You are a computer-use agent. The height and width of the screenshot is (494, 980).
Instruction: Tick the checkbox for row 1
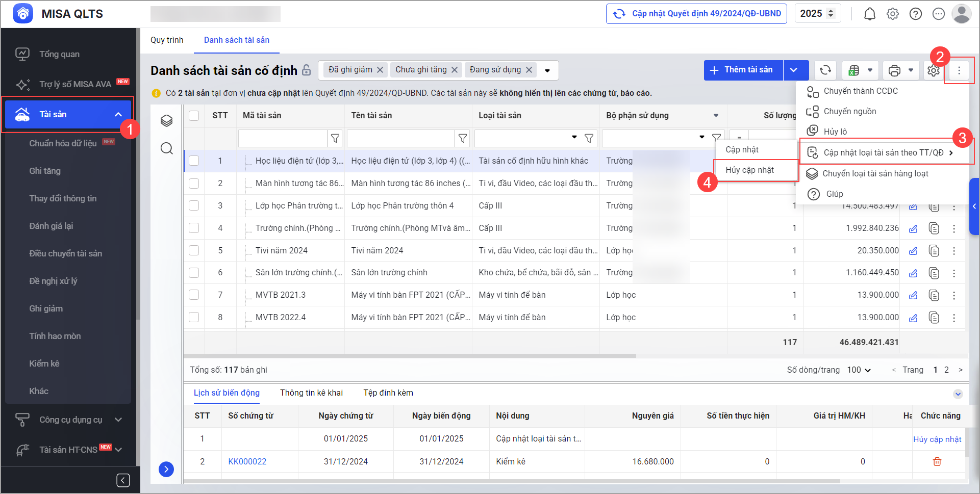[x=194, y=161]
